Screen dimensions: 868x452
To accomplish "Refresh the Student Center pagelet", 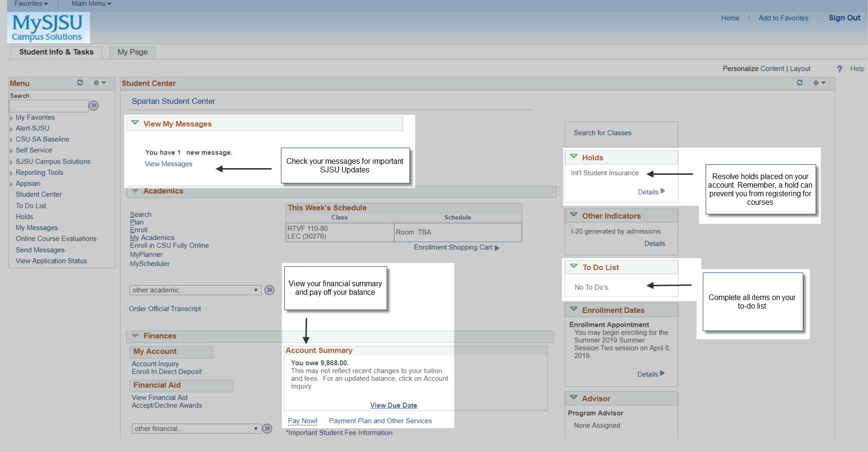I will point(799,83).
